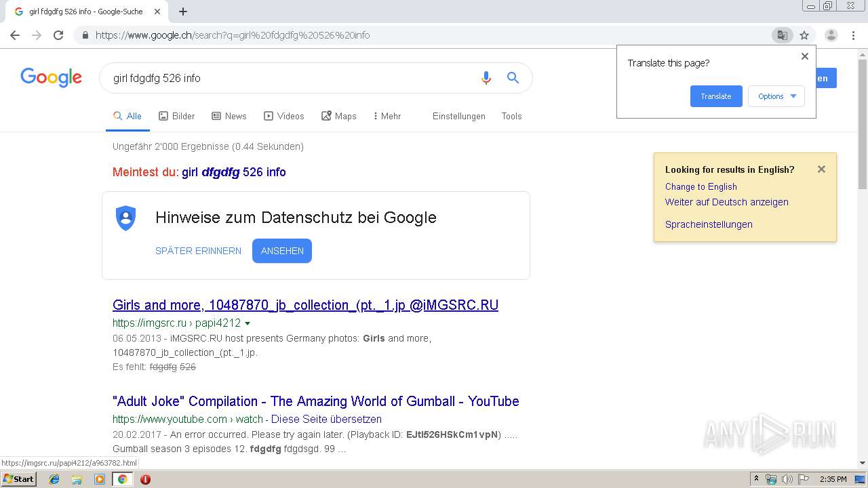Go back with the browser back arrow
Viewport: 868px width, 488px height.
[15, 35]
